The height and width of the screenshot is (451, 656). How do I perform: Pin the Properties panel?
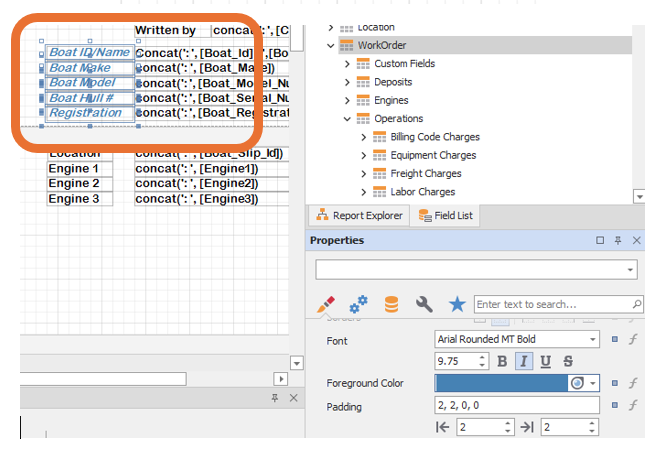619,241
